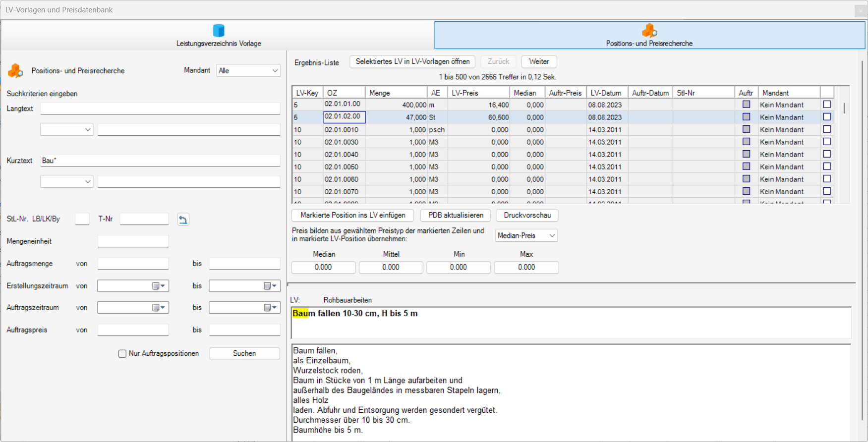
Task: Tick the right-end checkbox in row 02.01.02.00
Action: coord(827,117)
